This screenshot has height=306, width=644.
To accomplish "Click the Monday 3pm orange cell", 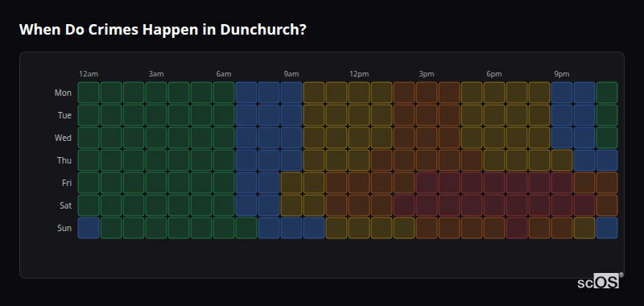I will click(x=427, y=93).
